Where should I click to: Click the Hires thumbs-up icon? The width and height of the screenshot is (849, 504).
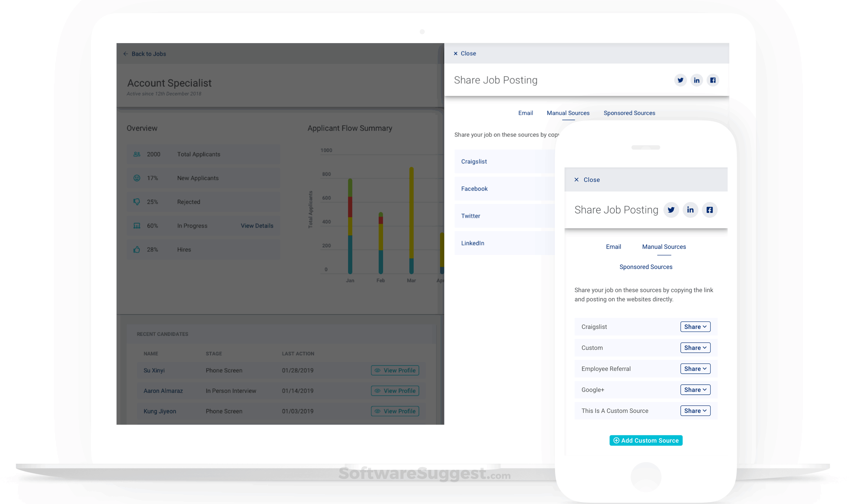(137, 249)
